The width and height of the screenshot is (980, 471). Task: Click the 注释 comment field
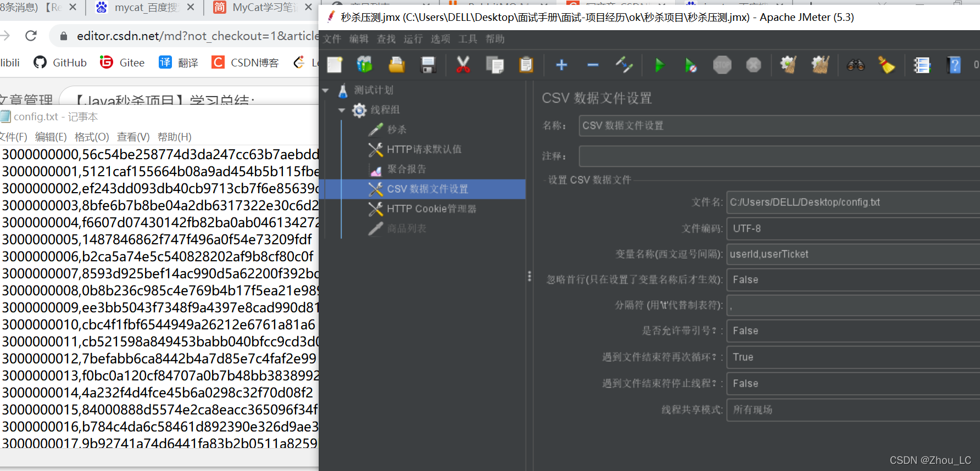(779, 156)
